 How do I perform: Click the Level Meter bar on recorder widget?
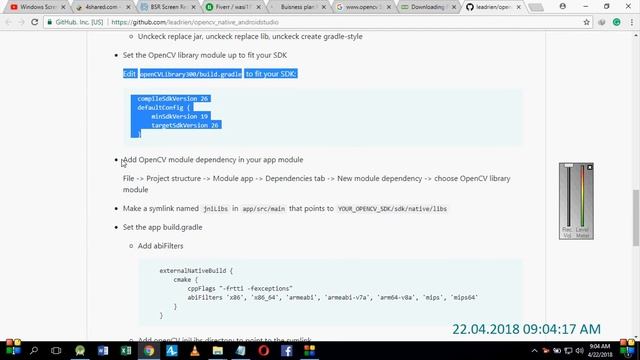tap(582, 196)
